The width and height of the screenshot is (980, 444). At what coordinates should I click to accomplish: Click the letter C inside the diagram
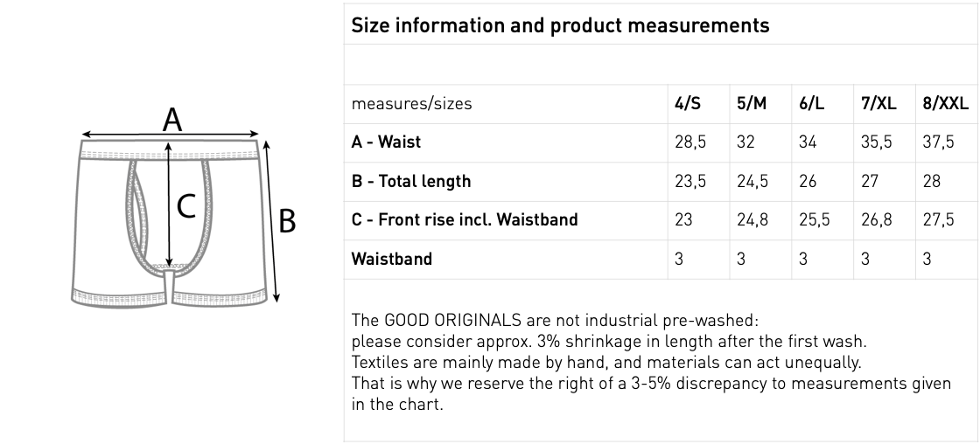tap(186, 207)
